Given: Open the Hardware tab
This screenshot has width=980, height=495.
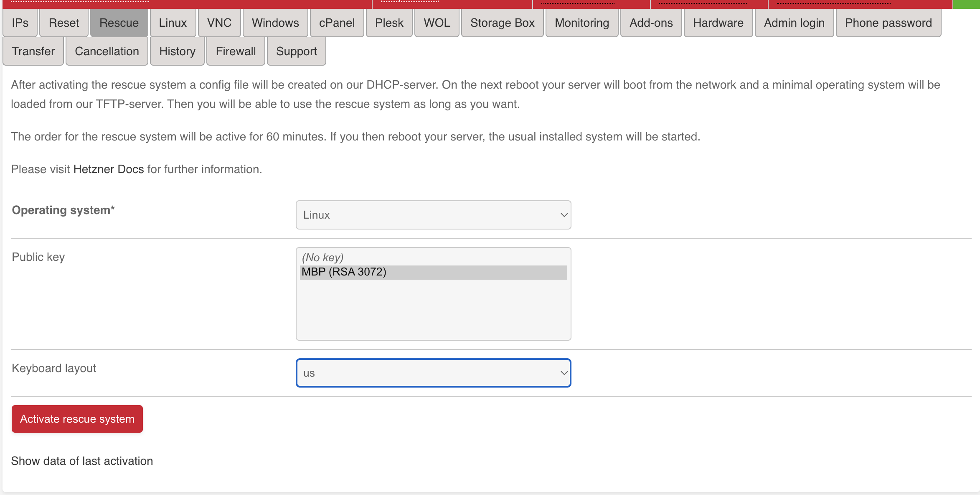Looking at the screenshot, I should tap(718, 23).
